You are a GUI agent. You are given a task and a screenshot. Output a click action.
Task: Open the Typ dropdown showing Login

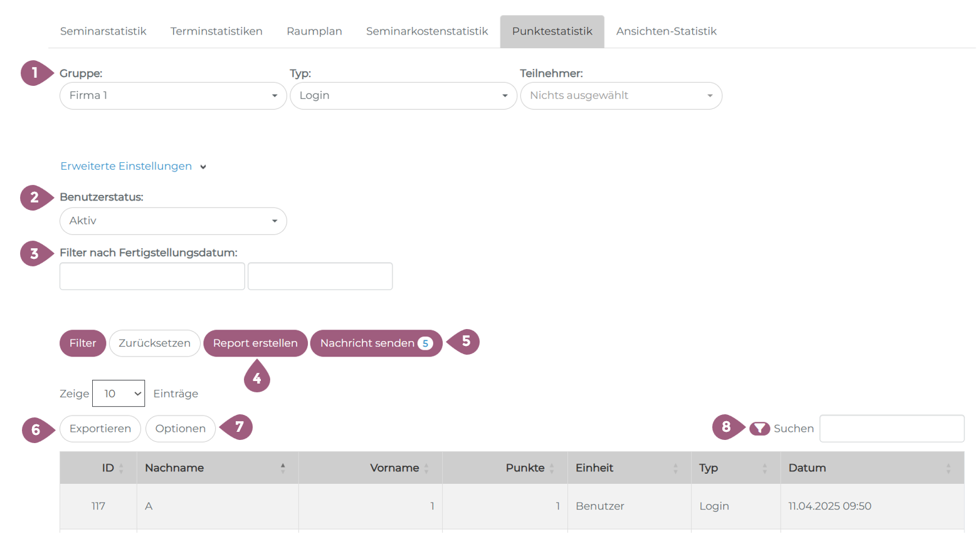(403, 96)
